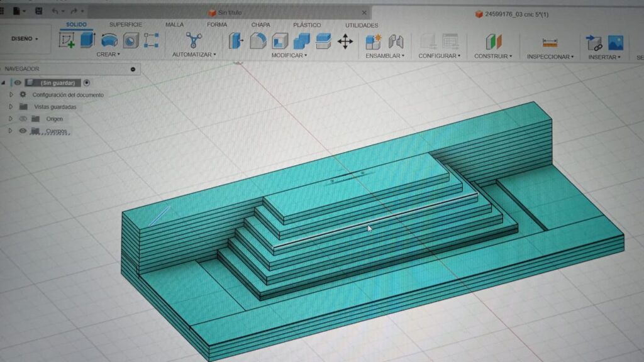The height and width of the screenshot is (362, 644).
Task: Open the Measure tool under Inspeccionar
Action: (550, 43)
